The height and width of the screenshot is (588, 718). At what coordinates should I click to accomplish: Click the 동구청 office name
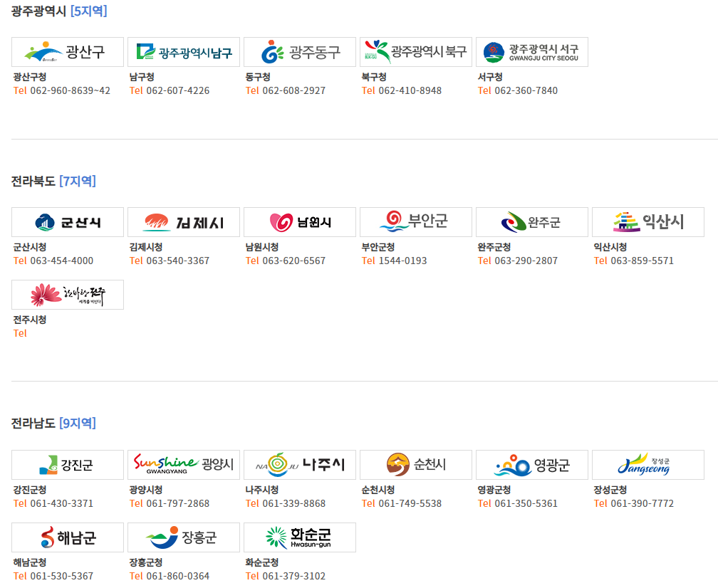[x=258, y=77]
